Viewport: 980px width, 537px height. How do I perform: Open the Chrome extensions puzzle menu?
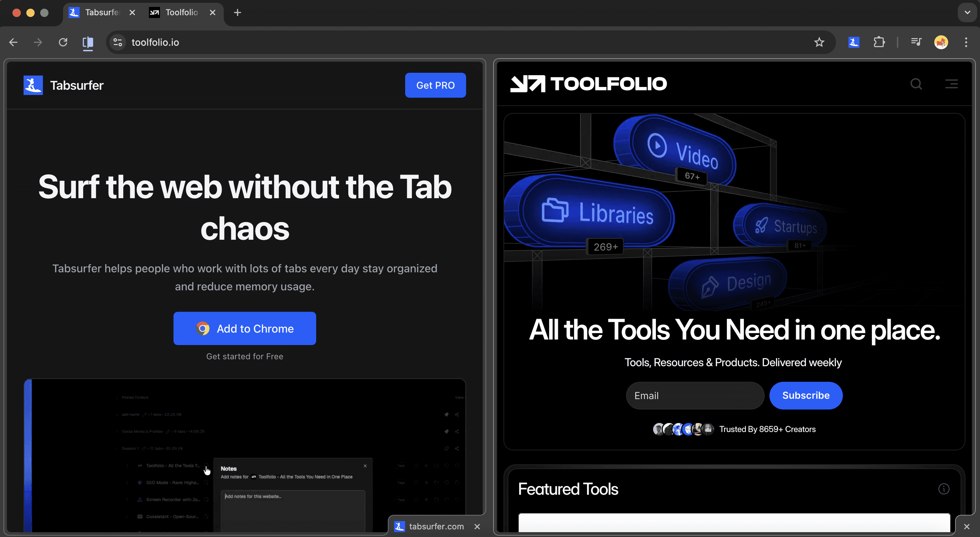coord(879,42)
